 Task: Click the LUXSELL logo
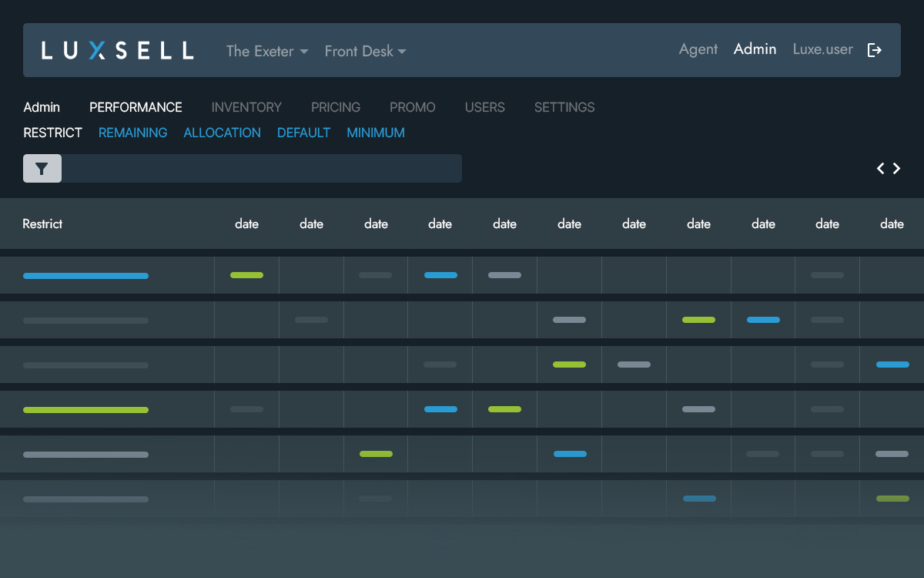pyautogui.click(x=117, y=51)
